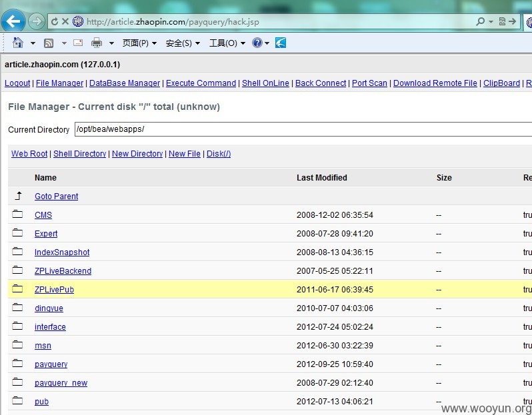
Task: Stop loading with the X icon
Action: [65, 22]
